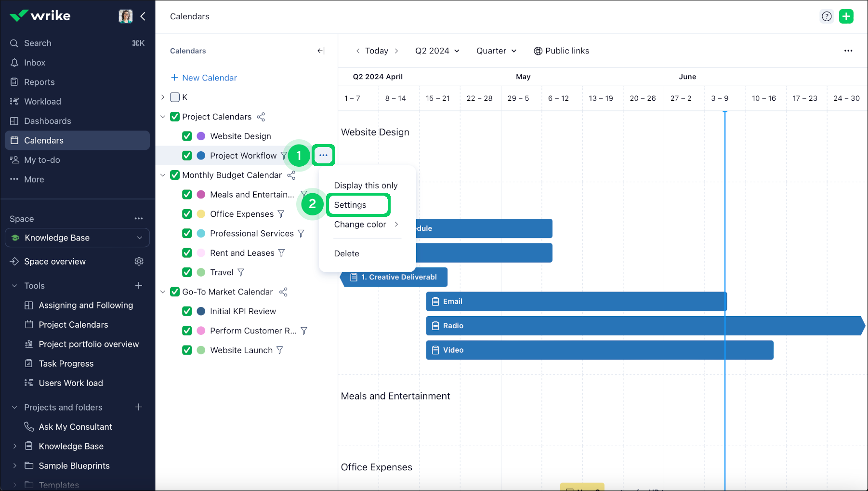This screenshot has height=491, width=868.
Task: Collapse the Calendars panel with arrow icon
Action: tap(321, 51)
